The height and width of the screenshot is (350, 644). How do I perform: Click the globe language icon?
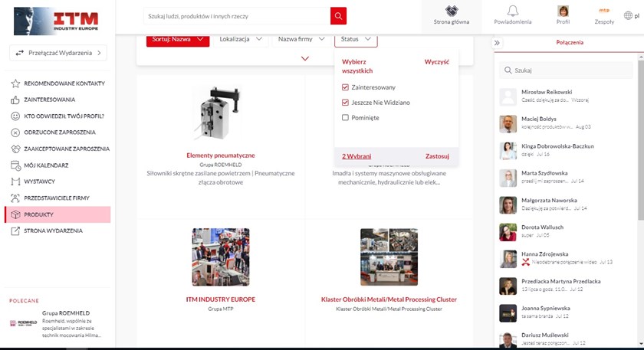click(629, 15)
